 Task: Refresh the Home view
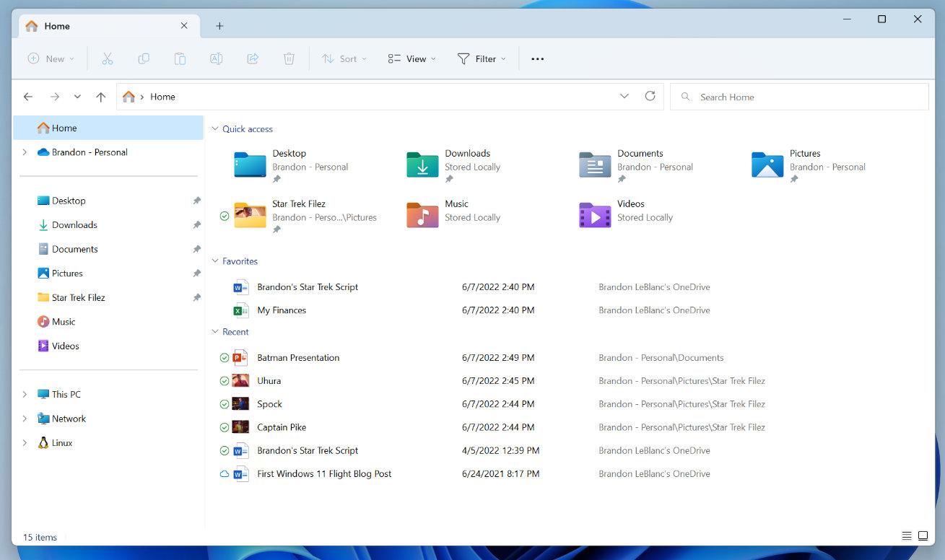coord(649,95)
